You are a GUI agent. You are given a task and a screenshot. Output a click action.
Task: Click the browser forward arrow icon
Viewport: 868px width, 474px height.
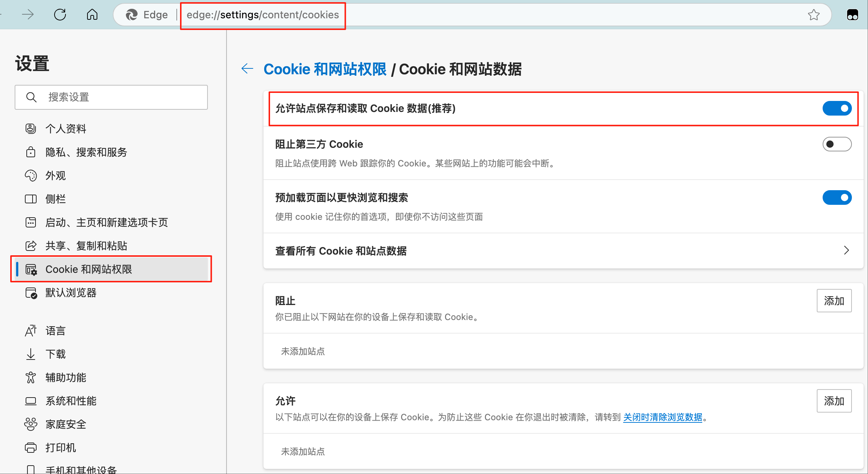28,15
